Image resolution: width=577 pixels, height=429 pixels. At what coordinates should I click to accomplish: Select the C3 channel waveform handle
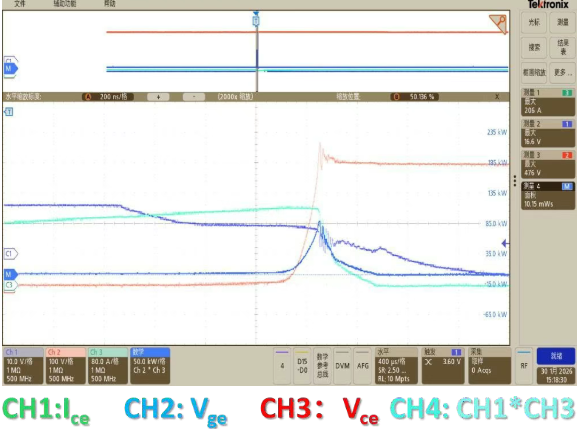pyautogui.click(x=10, y=285)
